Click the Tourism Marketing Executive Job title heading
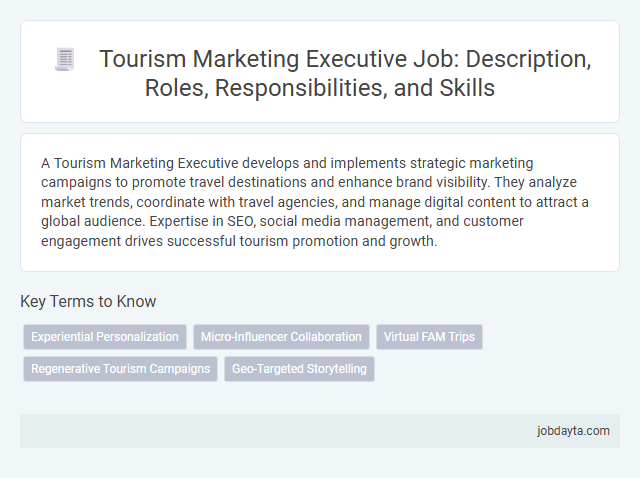Screen dimensions: 640x478 pyautogui.click(x=345, y=73)
